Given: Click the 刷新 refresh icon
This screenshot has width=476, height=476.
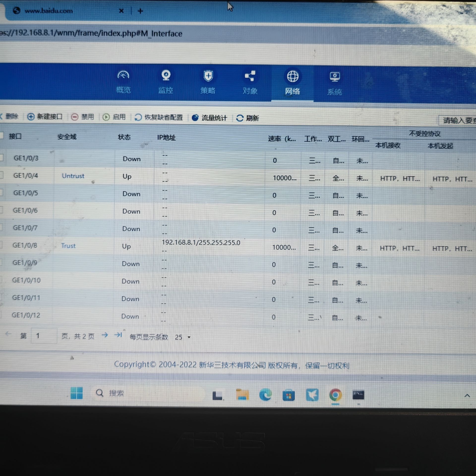Looking at the screenshot, I should (x=239, y=118).
